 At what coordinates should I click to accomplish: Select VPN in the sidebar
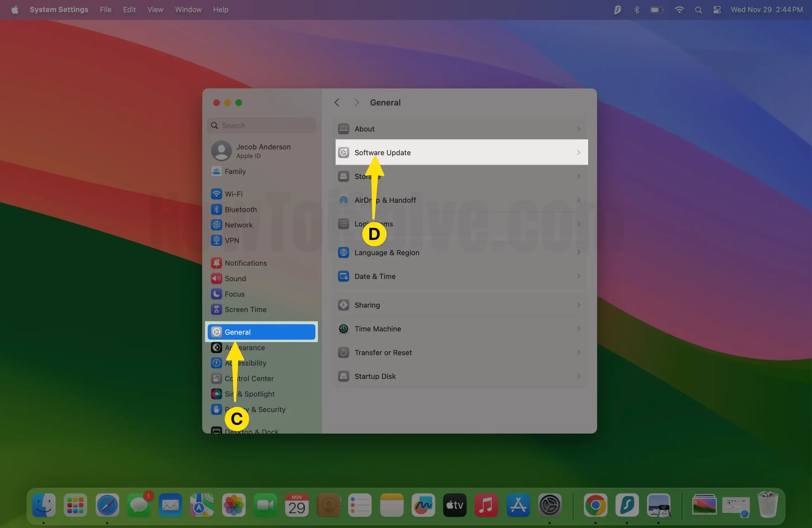[232, 240]
